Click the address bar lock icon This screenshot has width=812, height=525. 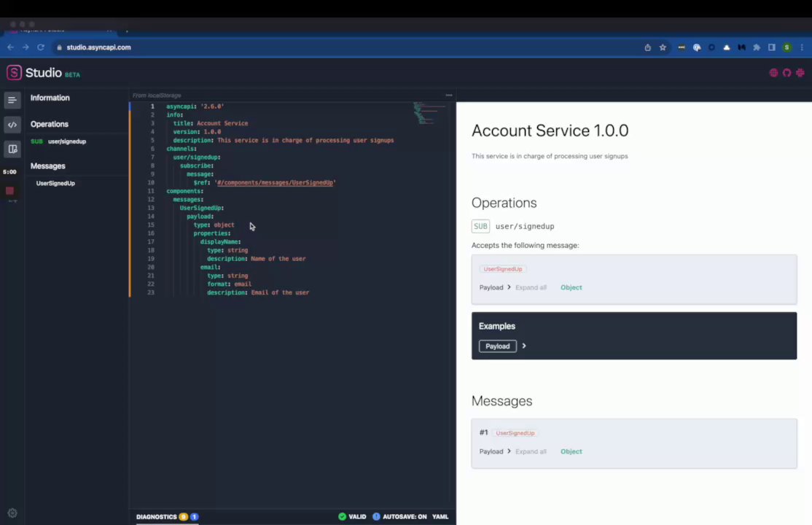[59, 47]
